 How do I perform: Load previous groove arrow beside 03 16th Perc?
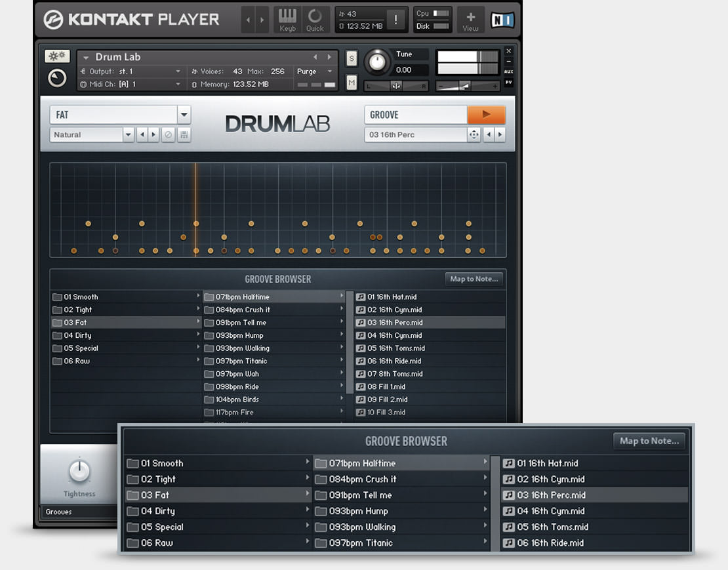[489, 134]
